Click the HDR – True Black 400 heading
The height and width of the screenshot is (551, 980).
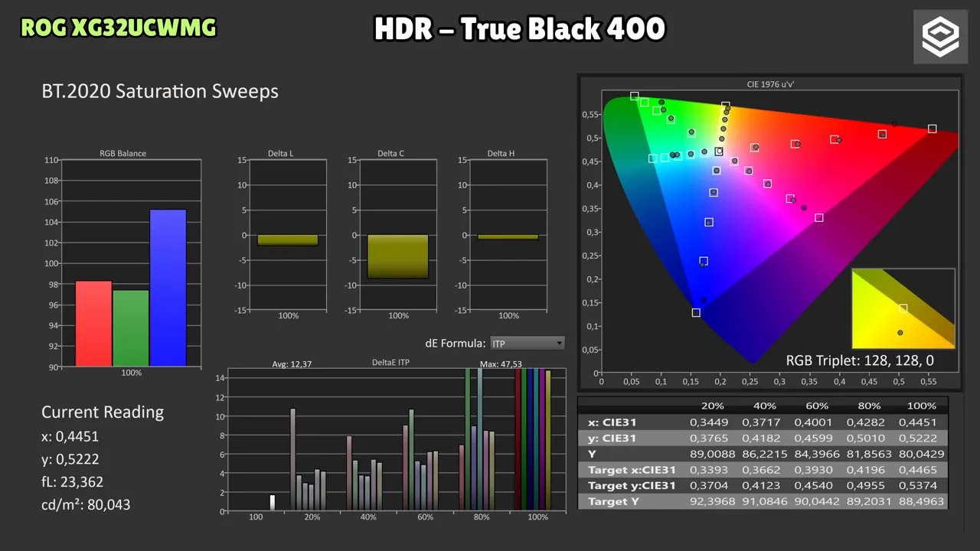520,29
